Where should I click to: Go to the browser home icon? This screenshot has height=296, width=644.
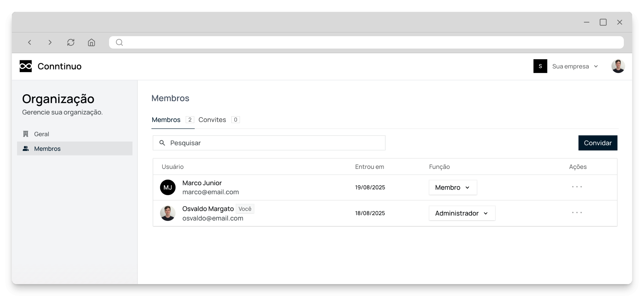point(91,42)
